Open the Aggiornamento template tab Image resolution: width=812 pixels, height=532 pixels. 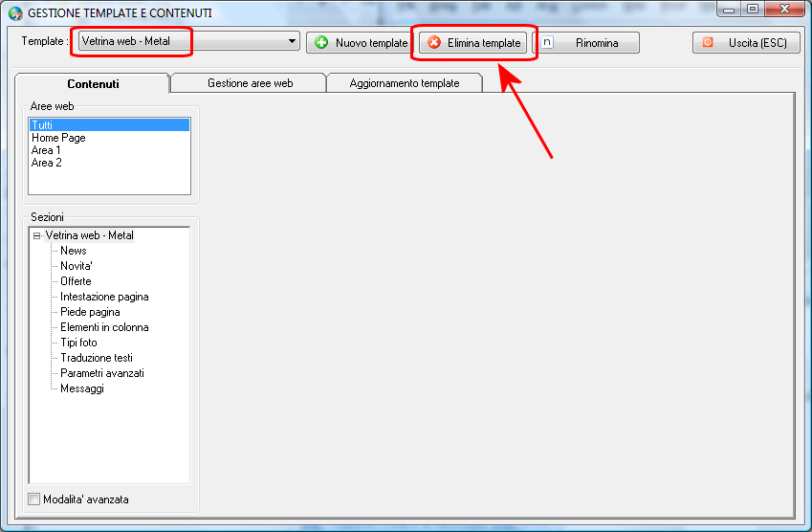405,83
